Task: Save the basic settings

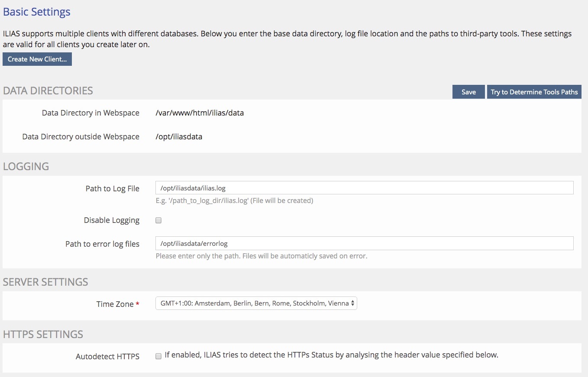Action: coord(468,92)
